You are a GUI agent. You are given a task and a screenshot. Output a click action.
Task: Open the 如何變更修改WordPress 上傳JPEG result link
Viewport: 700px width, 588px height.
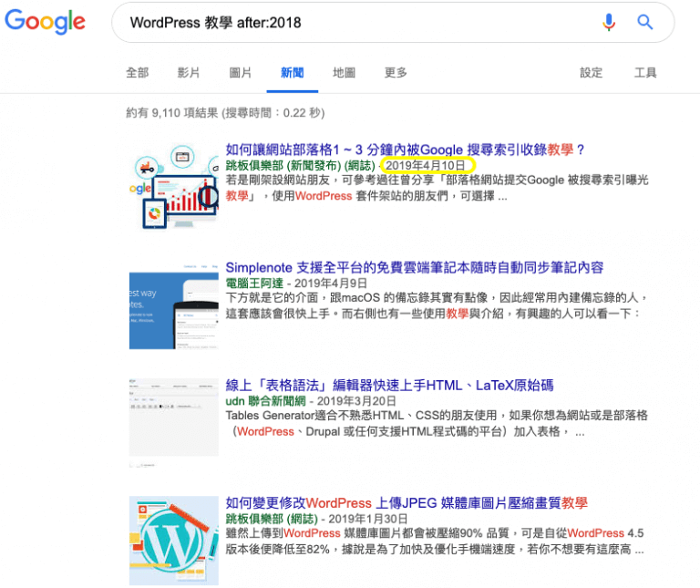tap(407, 502)
